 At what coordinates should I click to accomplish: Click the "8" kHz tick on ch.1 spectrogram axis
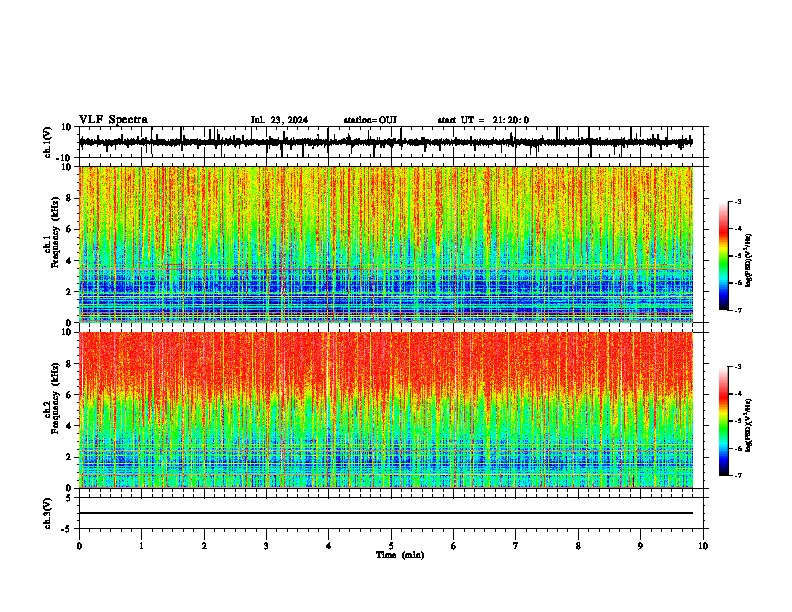tap(70, 198)
